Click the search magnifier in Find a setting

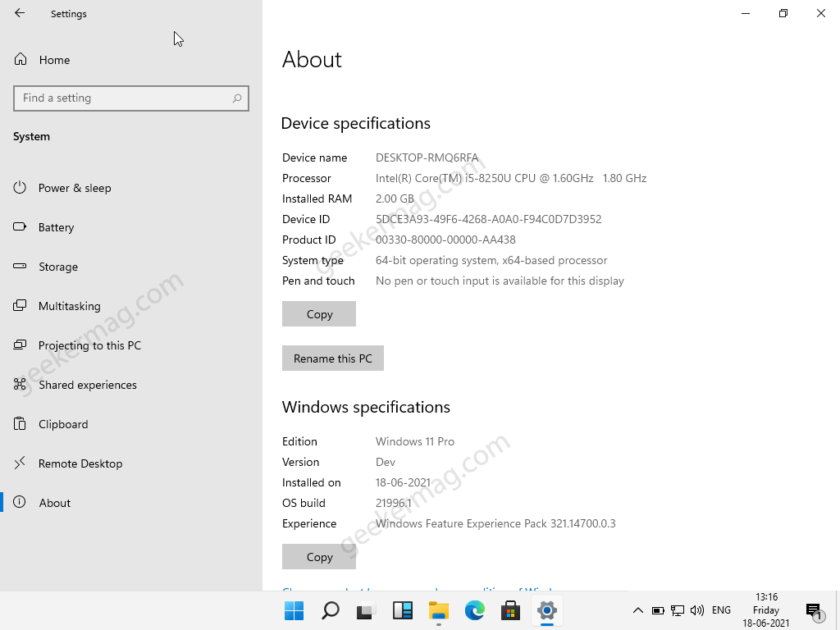237,98
